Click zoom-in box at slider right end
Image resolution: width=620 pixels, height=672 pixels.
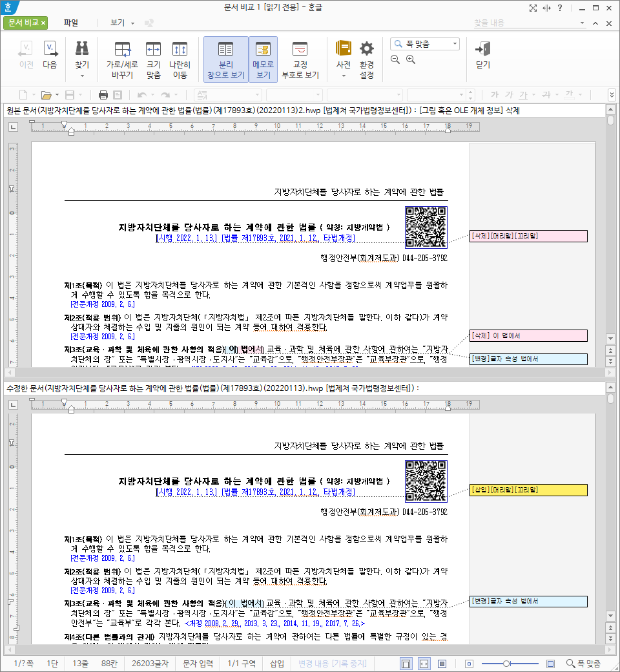pyautogui.click(x=551, y=664)
